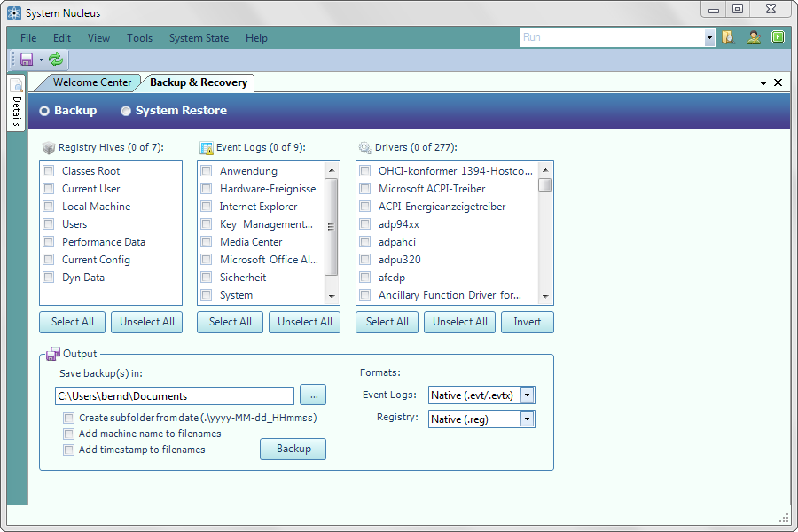This screenshot has height=532, width=798.
Task: Click the user-with-pencil icon near the Run bar
Action: [x=753, y=37]
